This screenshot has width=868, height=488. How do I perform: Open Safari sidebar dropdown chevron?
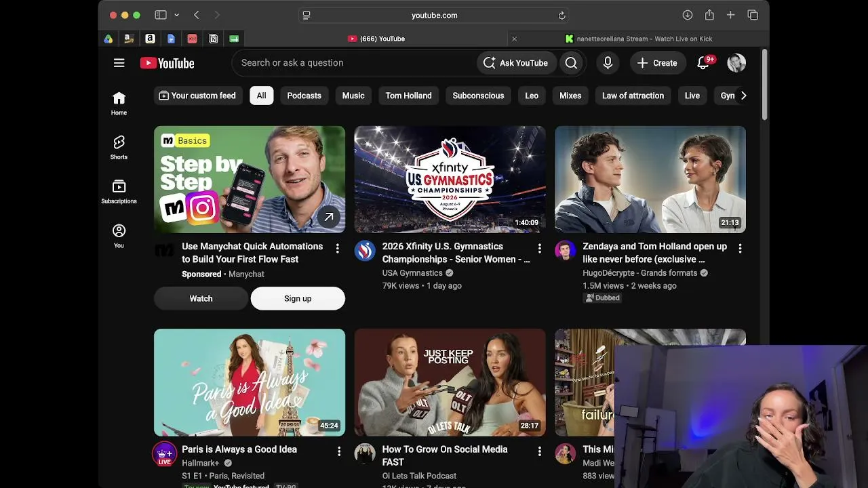176,15
